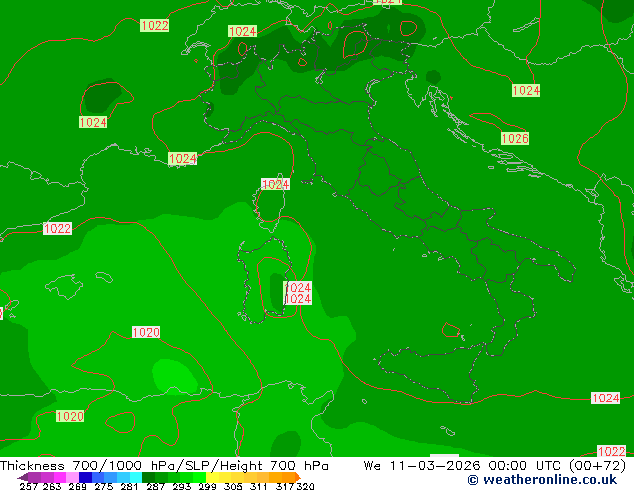Click the darkest green legend color block
Screen dimensions: 634x490
pos(148,477)
